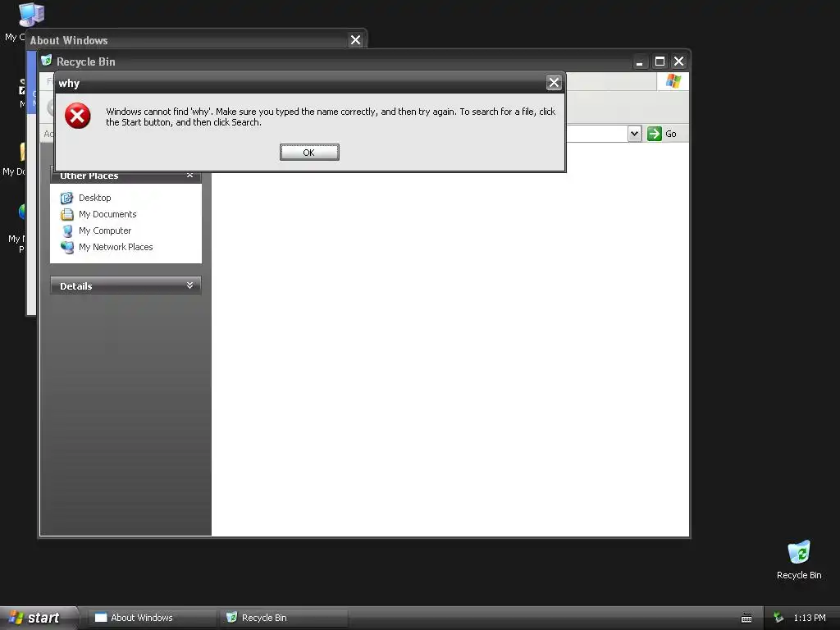Click the Desktop icon in sidebar

click(67, 198)
